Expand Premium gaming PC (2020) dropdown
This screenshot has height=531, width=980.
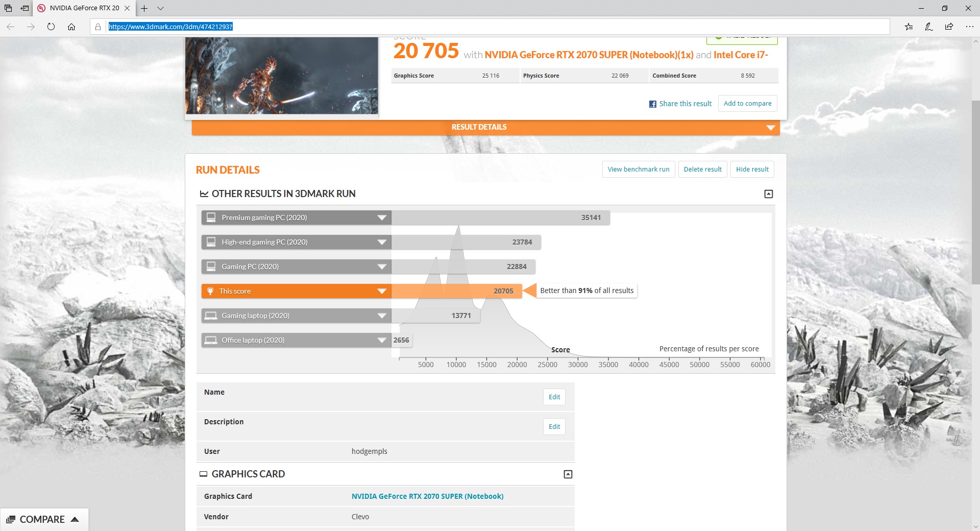coord(382,218)
